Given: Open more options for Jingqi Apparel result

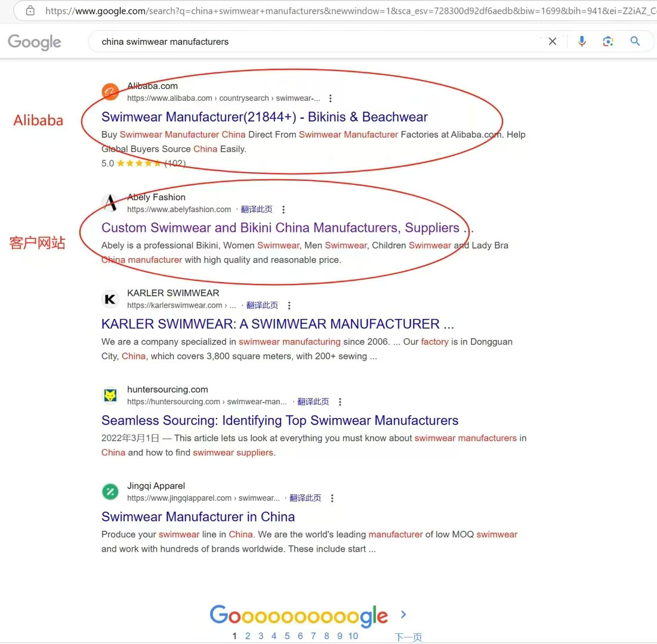Looking at the screenshot, I should pos(332,499).
